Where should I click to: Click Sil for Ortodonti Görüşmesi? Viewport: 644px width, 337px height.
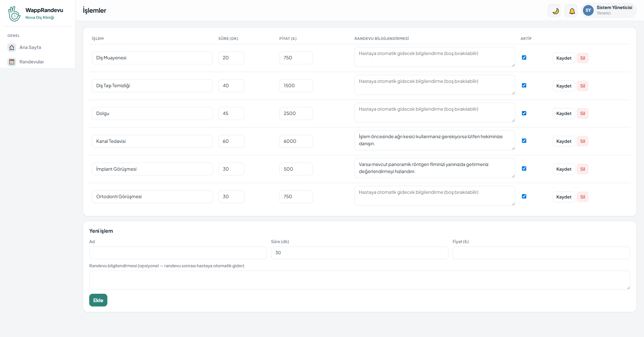coord(583,197)
